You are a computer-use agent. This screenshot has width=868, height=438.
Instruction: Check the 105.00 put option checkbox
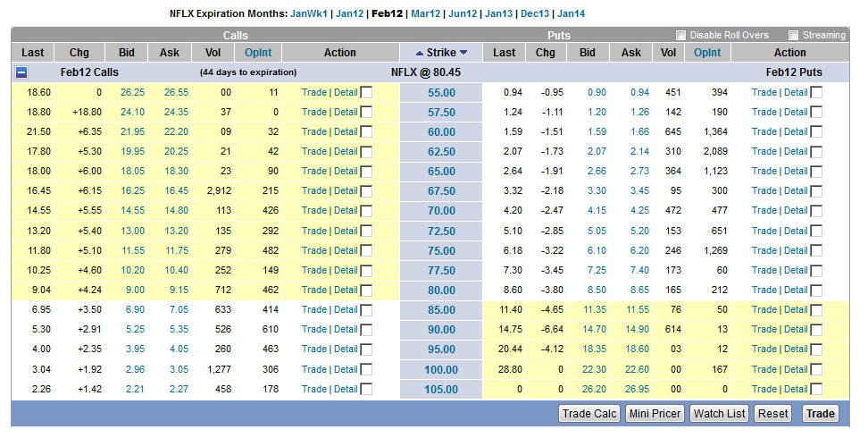pos(816,389)
